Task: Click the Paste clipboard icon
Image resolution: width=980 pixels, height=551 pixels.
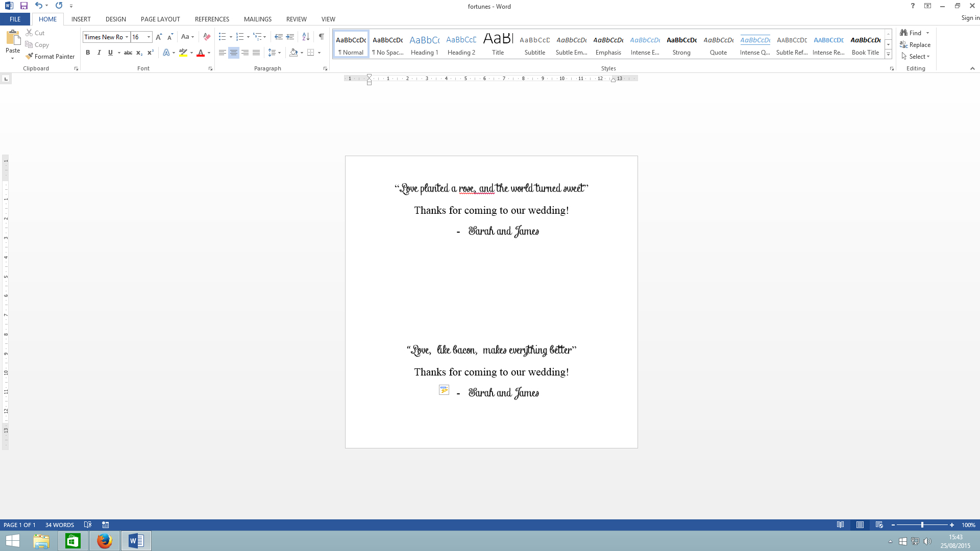Action: 13,38
